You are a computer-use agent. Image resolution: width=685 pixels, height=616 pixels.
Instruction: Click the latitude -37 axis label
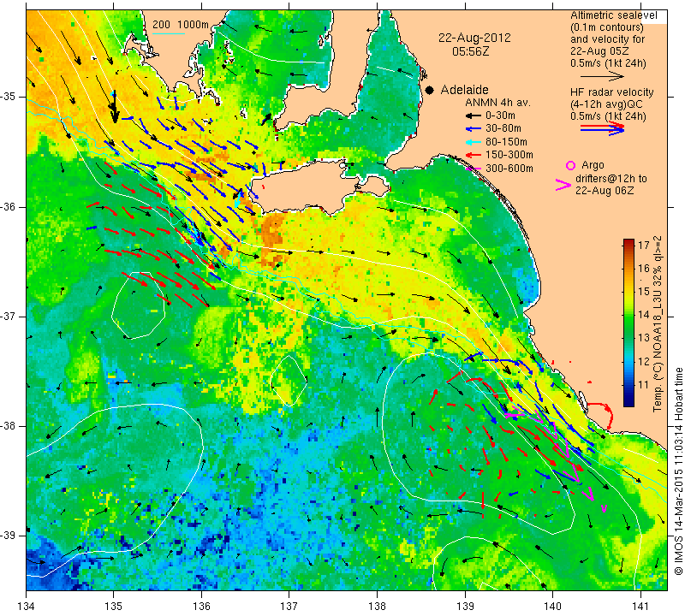coord(9,316)
